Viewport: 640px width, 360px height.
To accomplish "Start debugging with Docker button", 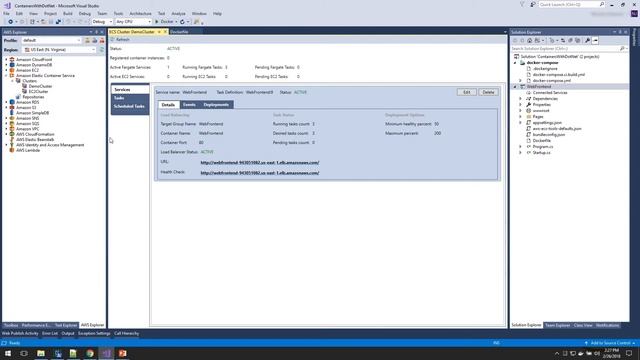I will click(165, 22).
